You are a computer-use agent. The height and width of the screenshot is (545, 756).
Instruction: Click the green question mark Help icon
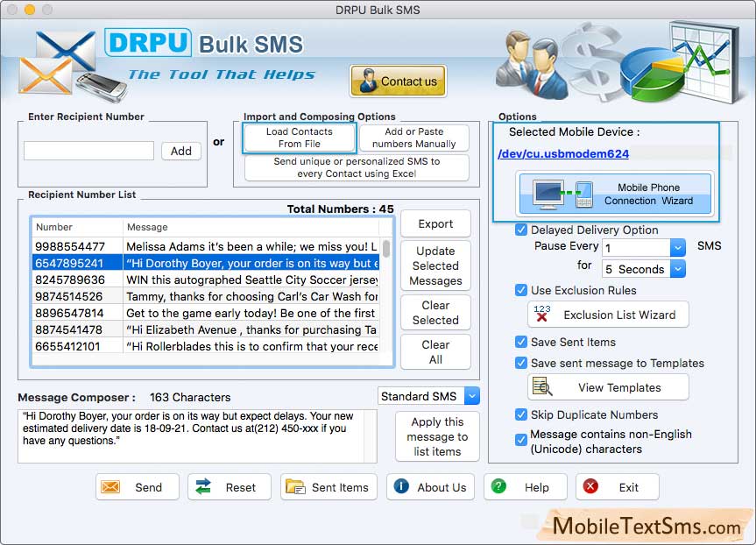[498, 486]
